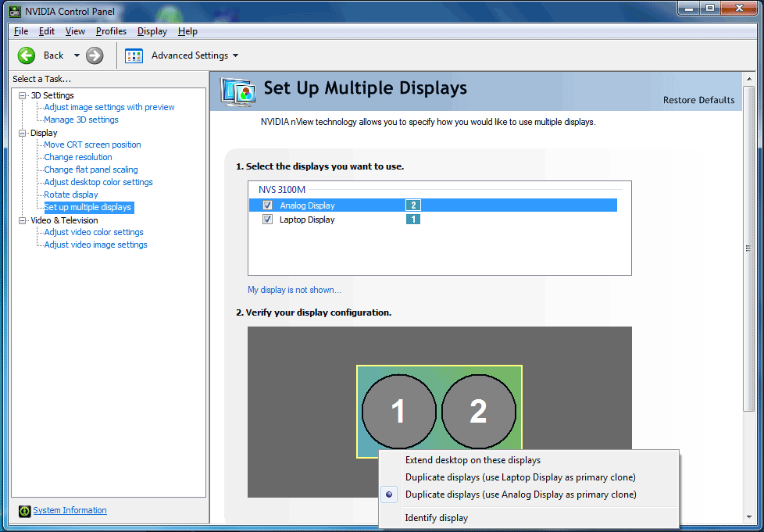Screen dimensions: 764x532
Task: Click the Restore Defaults link
Action: pos(698,100)
